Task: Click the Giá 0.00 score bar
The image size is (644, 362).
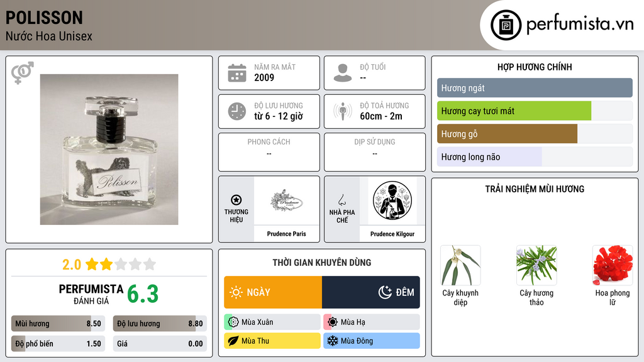Action: 160,344
